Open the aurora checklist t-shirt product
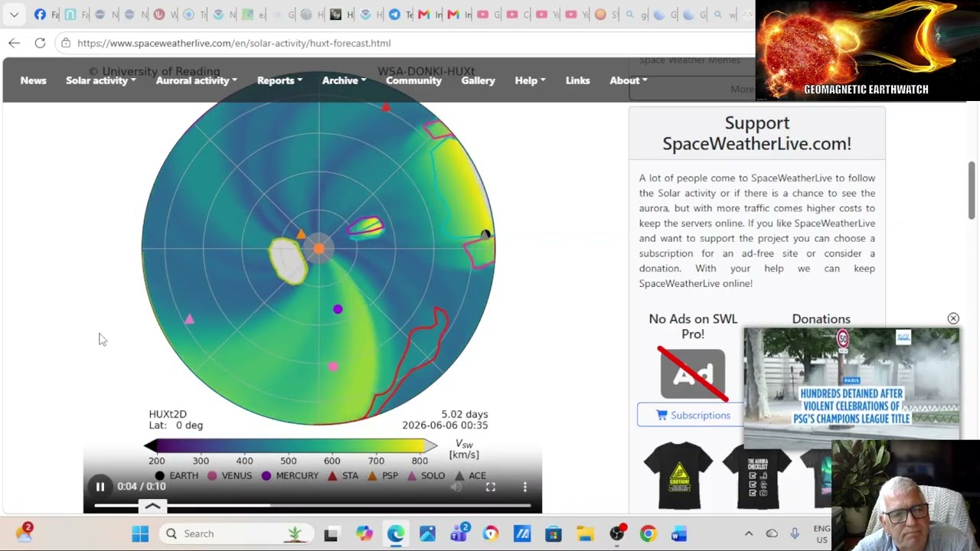980x551 pixels. coord(757,475)
